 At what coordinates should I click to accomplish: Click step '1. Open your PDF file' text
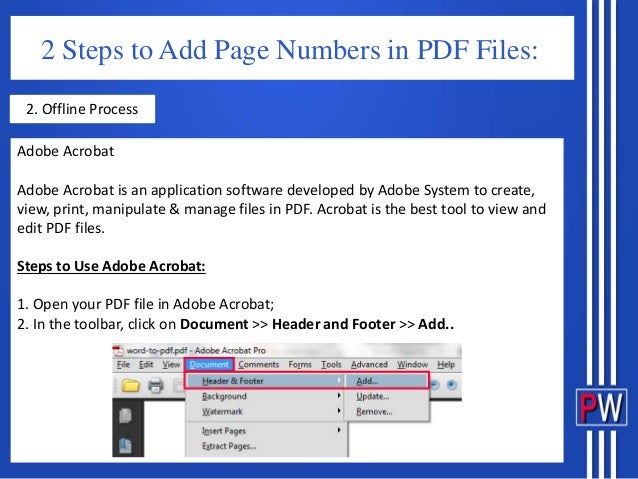coord(146,304)
